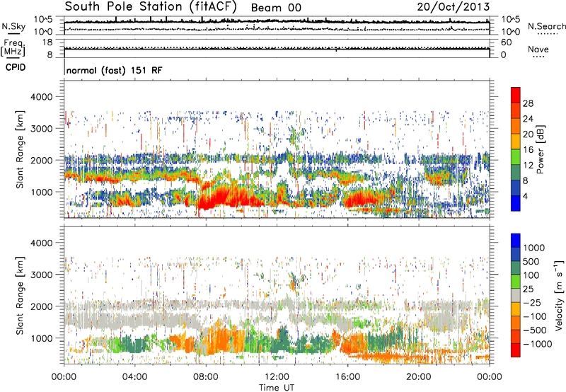Click the "12" value on Power colorbar
566x392 pixels.
(528, 166)
